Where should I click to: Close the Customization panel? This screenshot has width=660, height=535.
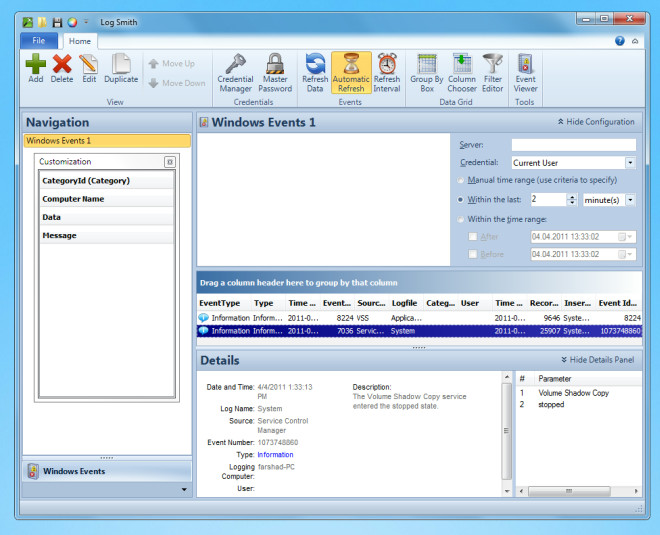click(170, 162)
